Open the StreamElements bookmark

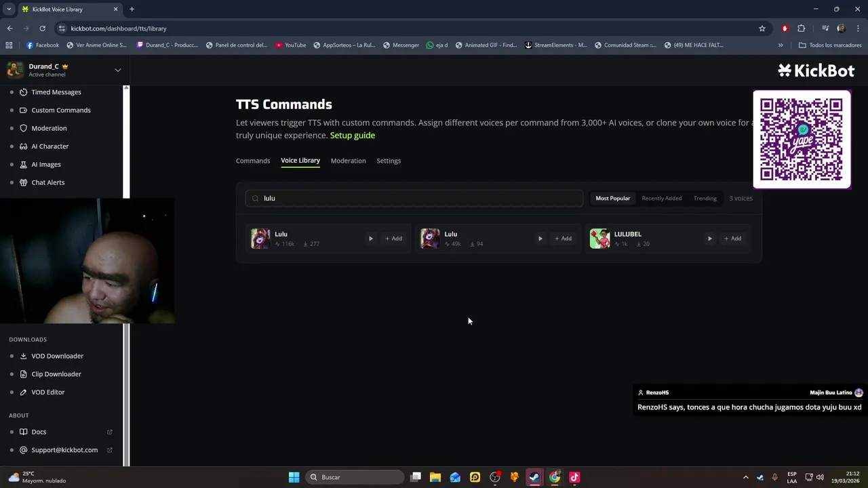[556, 45]
